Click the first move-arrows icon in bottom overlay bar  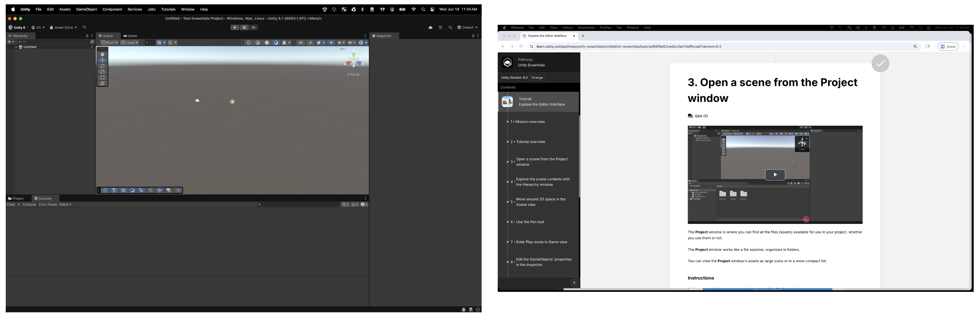[105, 190]
